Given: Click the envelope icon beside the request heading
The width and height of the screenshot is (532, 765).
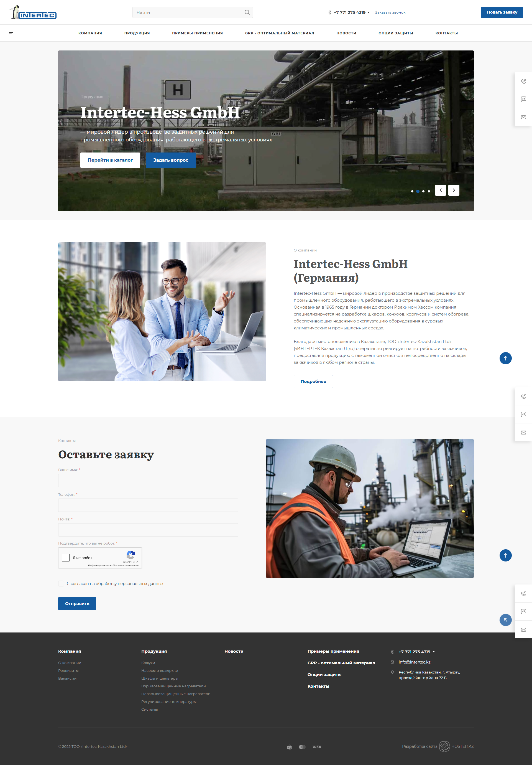Looking at the screenshot, I should click(523, 433).
